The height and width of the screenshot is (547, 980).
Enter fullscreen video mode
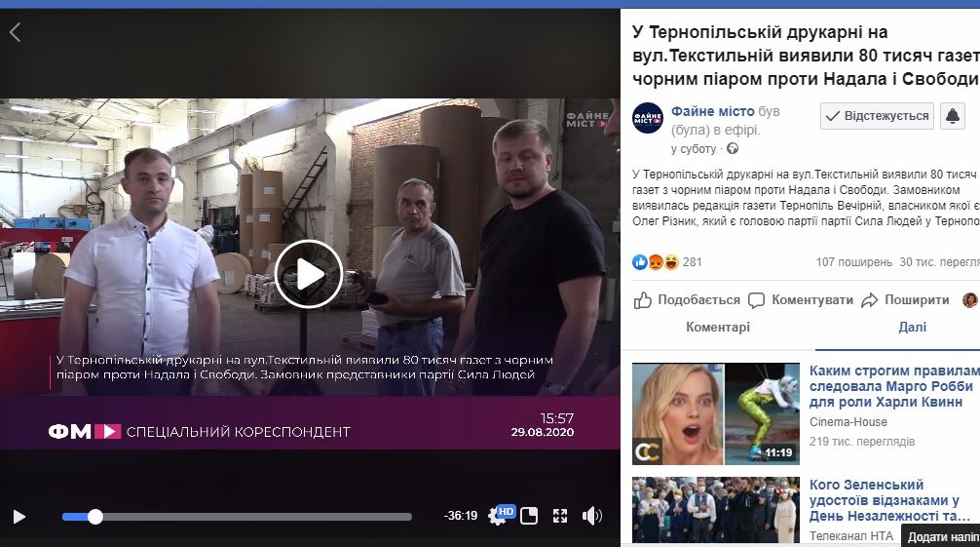coord(560,516)
